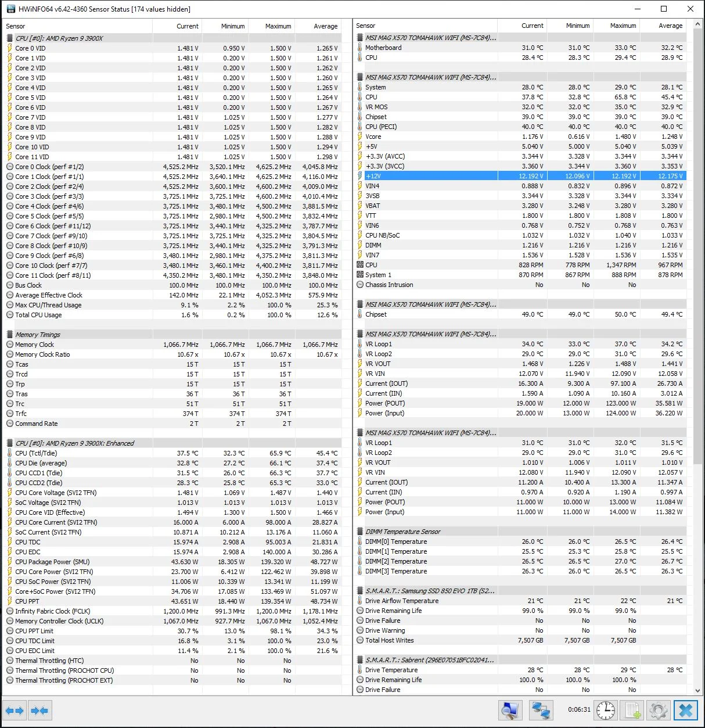Click the clock icon beside Bus Clock
705x728 pixels.
click(10, 285)
